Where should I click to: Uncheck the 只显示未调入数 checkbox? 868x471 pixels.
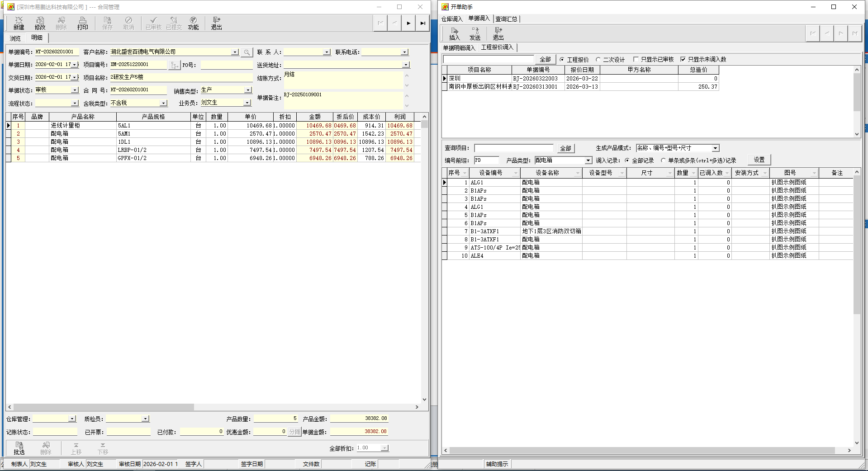click(x=683, y=59)
